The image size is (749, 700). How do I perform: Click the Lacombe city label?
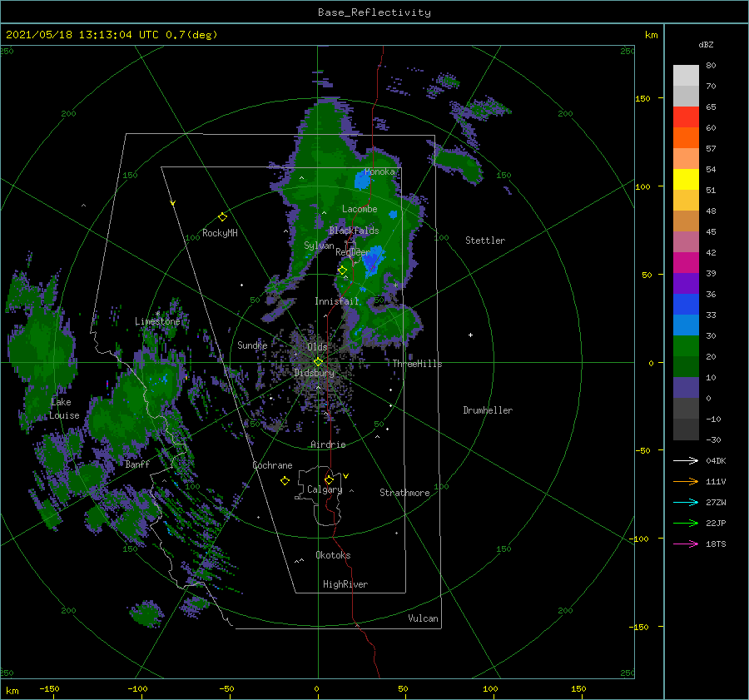point(360,209)
